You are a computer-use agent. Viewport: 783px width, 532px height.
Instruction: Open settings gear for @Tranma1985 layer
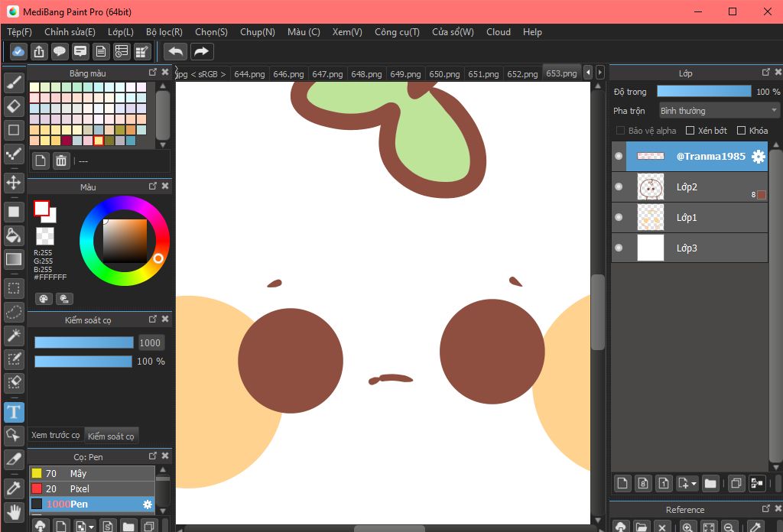coord(758,157)
